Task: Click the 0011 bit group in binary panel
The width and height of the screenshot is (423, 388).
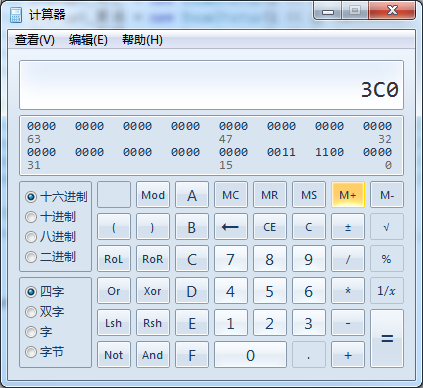Action: [x=281, y=152]
